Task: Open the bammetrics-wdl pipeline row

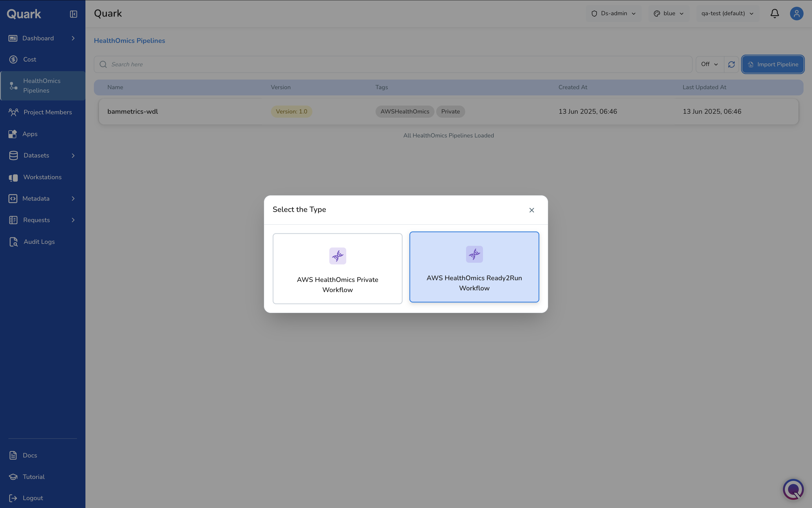Action: point(449,111)
